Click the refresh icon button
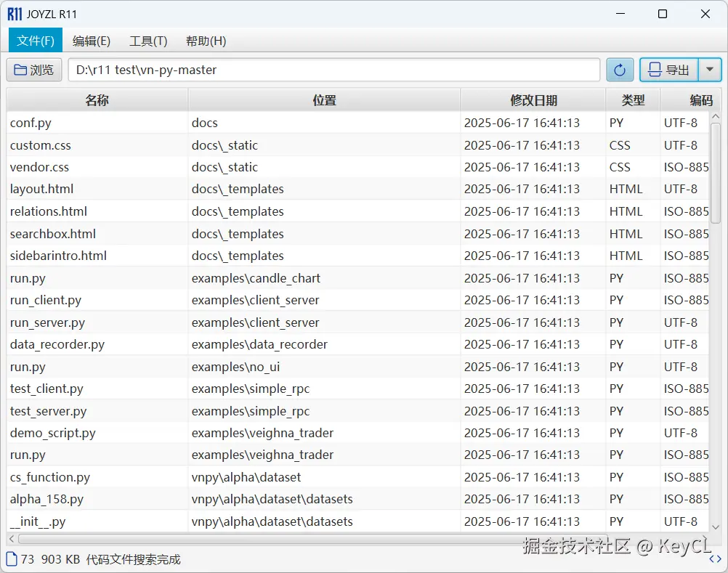 (620, 70)
